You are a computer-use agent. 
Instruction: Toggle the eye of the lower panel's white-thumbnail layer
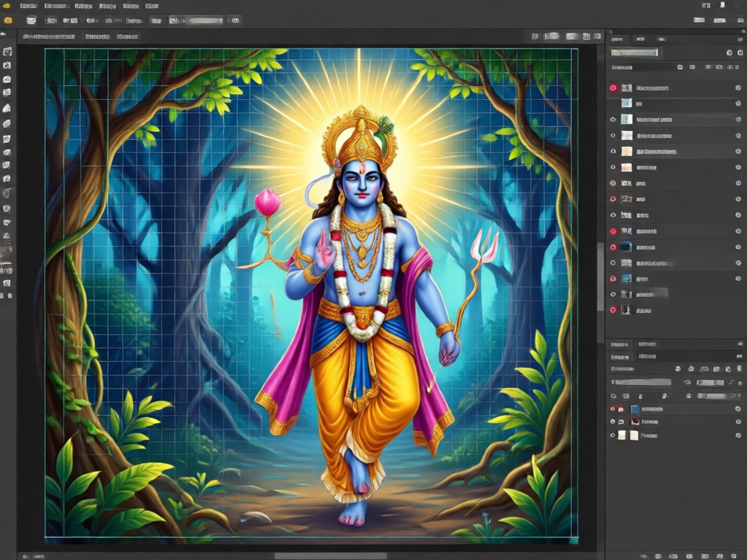[613, 435]
